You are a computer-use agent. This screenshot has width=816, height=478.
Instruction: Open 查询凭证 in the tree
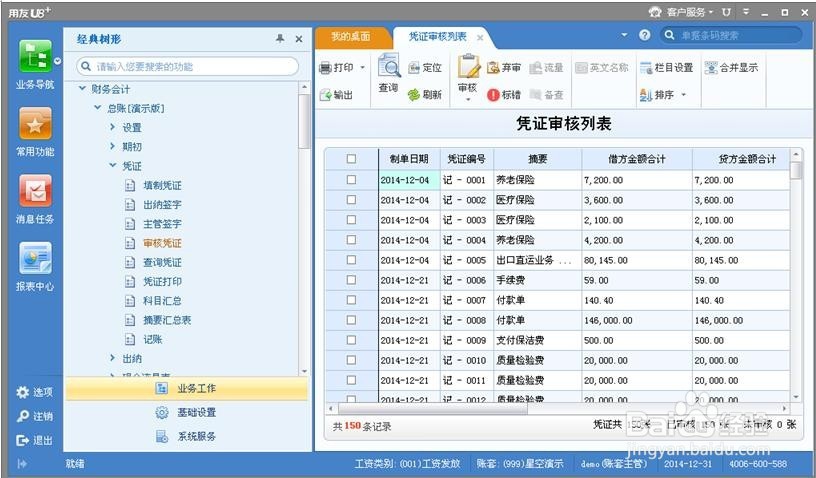(162, 262)
